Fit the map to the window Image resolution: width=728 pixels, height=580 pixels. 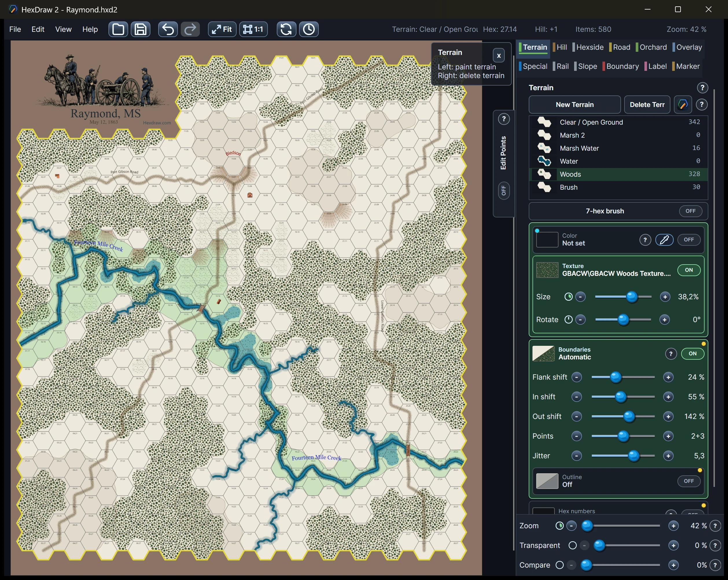pyautogui.click(x=222, y=29)
